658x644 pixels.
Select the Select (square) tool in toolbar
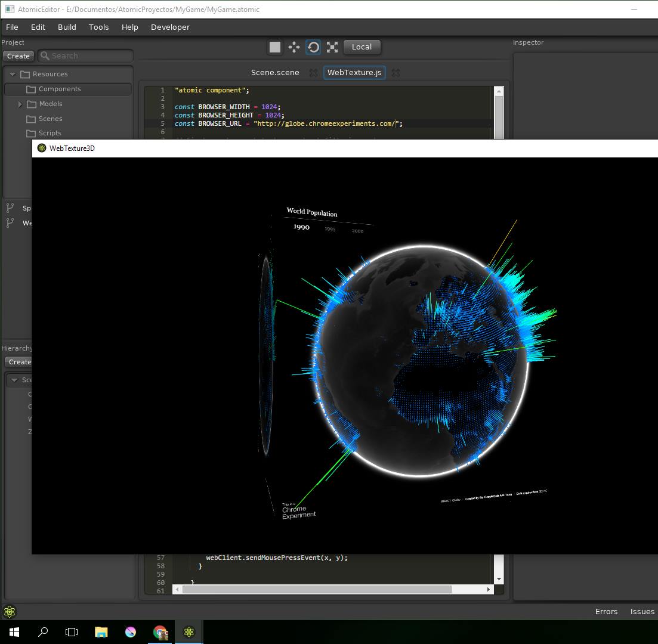coord(275,47)
